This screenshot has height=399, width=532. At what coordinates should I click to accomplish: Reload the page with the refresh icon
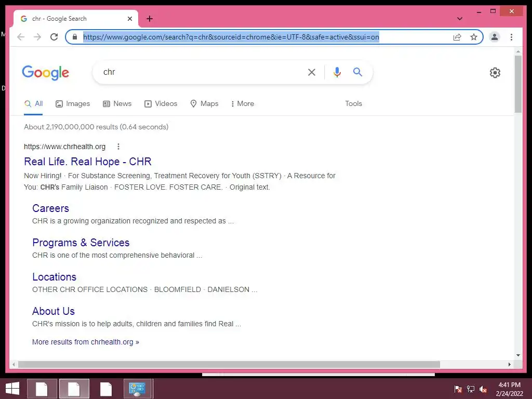coord(54,37)
